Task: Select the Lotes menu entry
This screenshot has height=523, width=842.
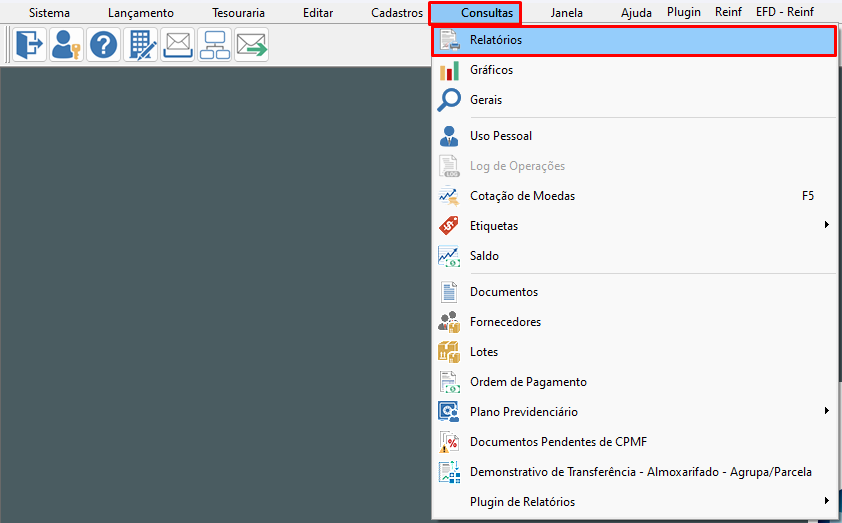Action: pos(634,352)
